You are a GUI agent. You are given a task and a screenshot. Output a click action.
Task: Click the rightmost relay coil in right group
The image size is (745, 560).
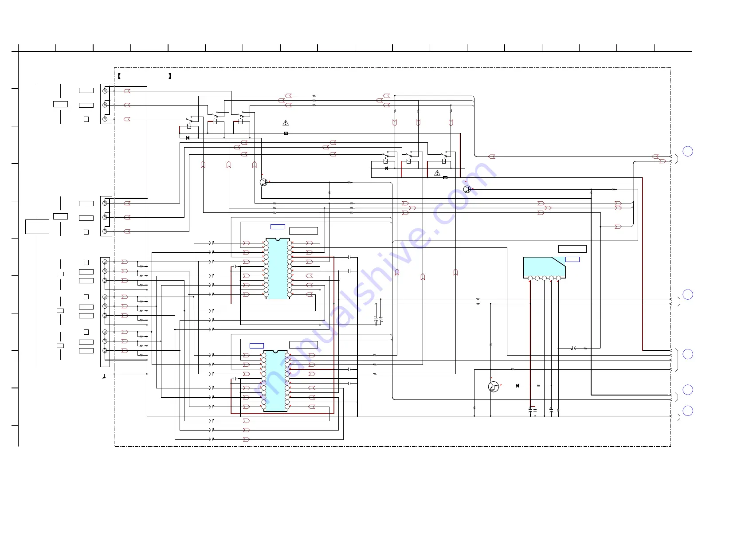(444, 161)
